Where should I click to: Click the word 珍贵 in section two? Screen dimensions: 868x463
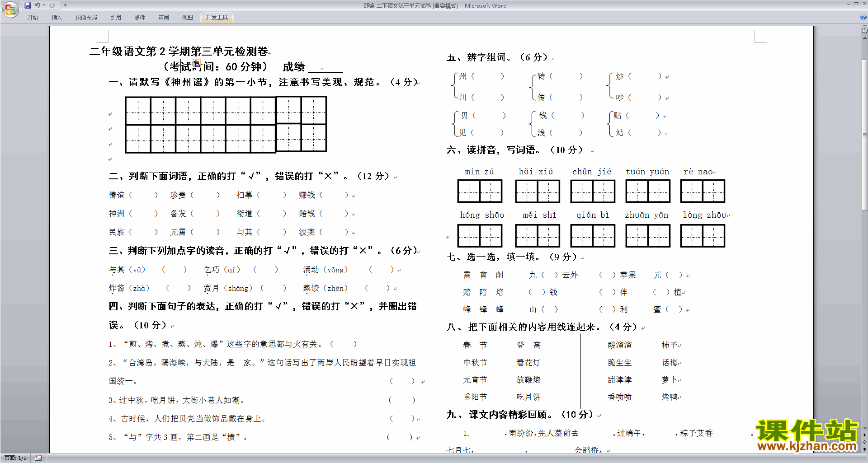pyautogui.click(x=178, y=195)
